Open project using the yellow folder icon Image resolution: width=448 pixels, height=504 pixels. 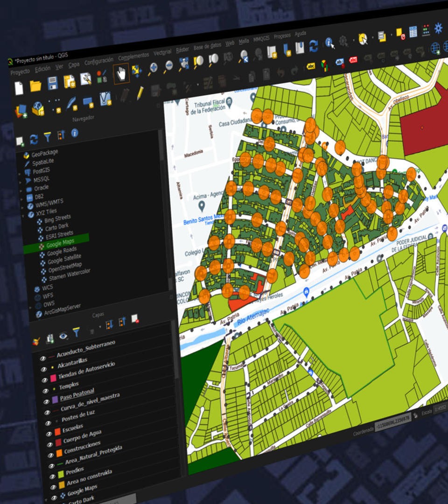click(35, 85)
